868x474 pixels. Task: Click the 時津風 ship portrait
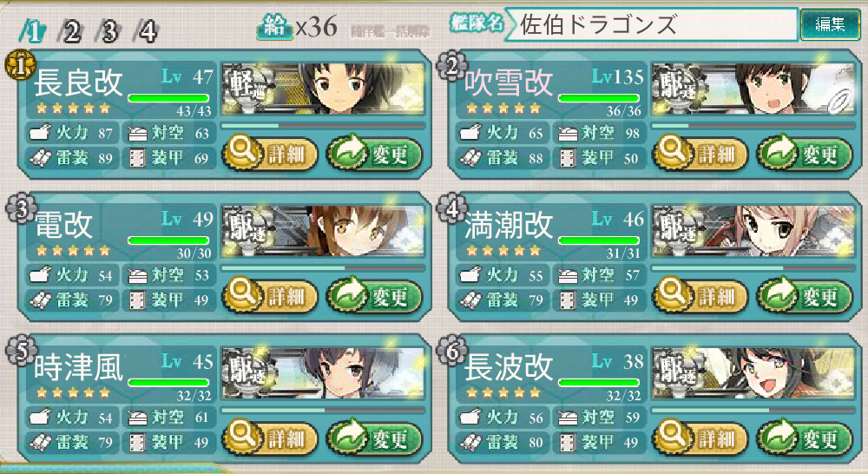coord(323,374)
